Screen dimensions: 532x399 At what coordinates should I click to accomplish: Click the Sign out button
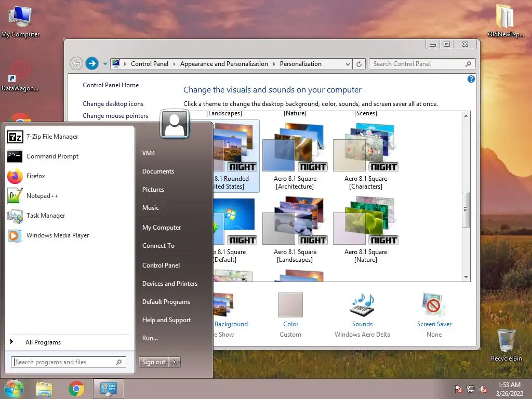(x=154, y=362)
